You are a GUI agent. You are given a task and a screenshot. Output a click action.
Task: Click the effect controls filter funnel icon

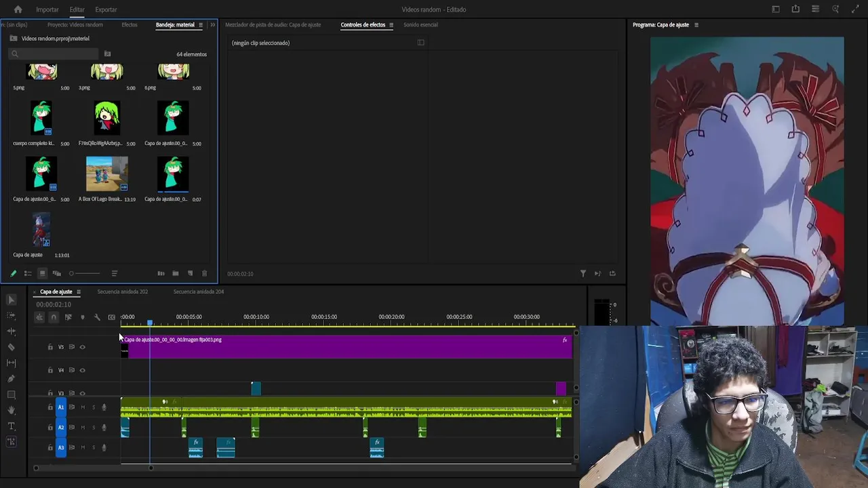click(x=583, y=274)
